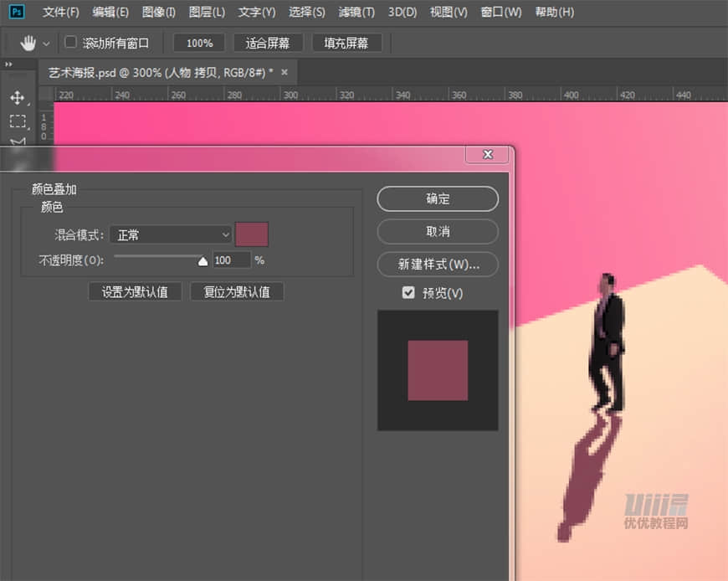Screen dimensions: 728x581
Task: Open the 滤镜(T) menu
Action: (356, 12)
